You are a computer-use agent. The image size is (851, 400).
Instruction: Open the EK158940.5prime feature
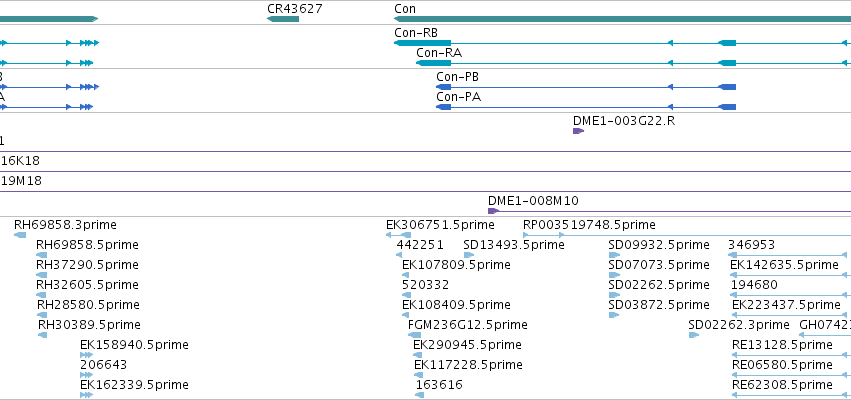pos(86,355)
